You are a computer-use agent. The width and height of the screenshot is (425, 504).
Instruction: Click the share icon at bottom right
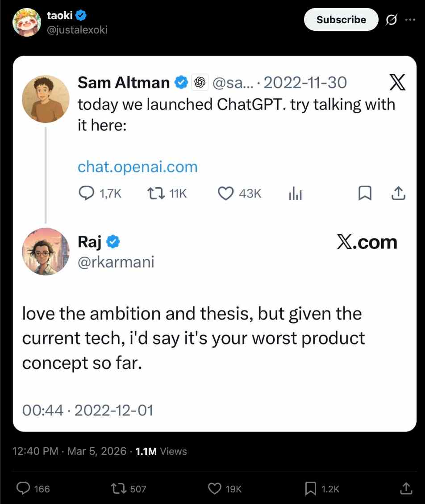tap(406, 488)
